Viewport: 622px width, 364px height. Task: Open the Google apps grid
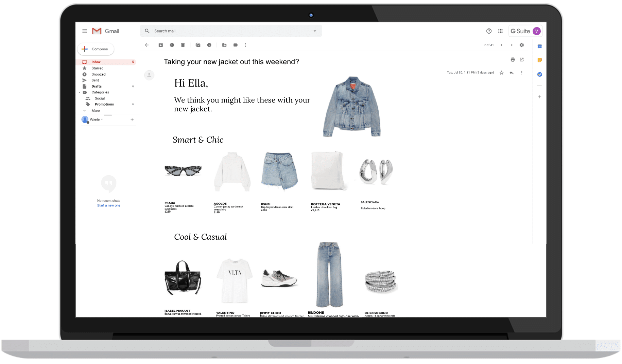point(500,31)
